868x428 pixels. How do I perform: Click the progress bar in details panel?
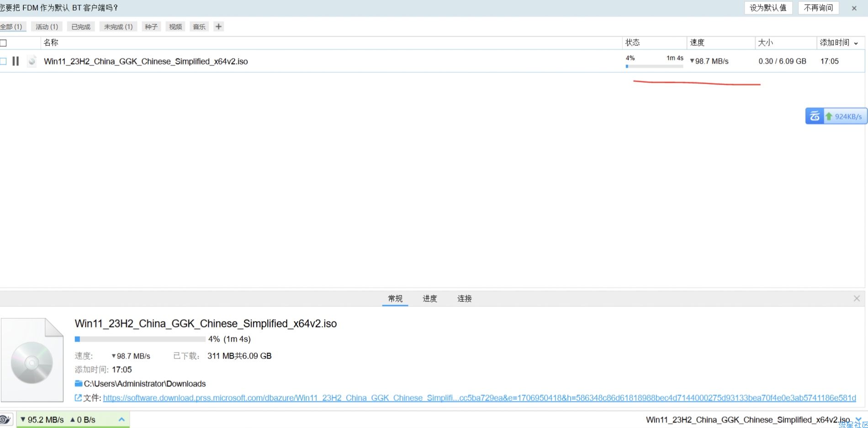coord(140,339)
